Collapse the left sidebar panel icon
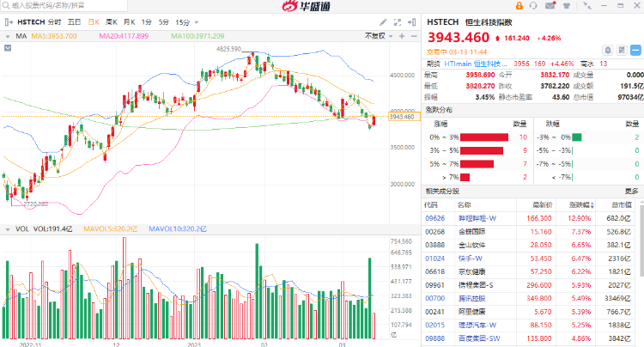 click(9, 22)
